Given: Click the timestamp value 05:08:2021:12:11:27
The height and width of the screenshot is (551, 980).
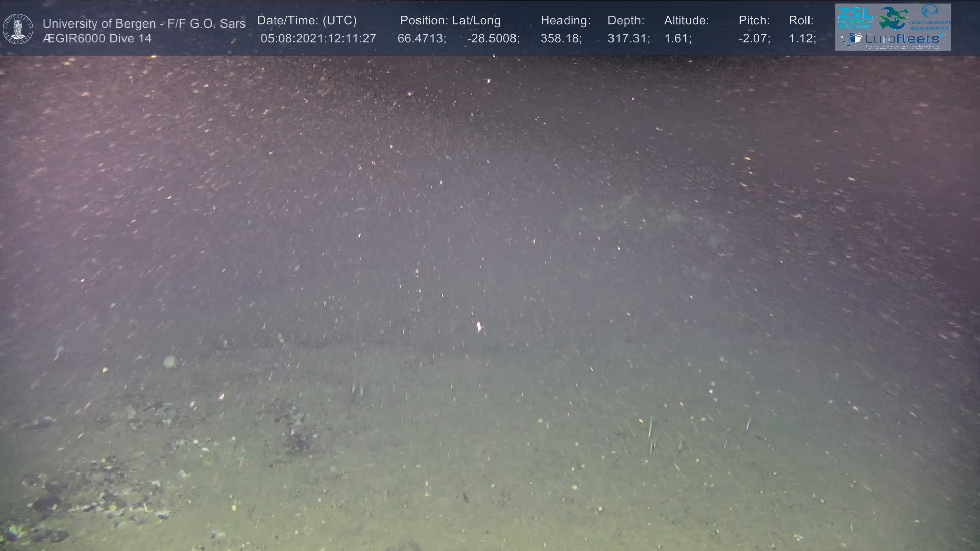Looking at the screenshot, I should pyautogui.click(x=318, y=39).
